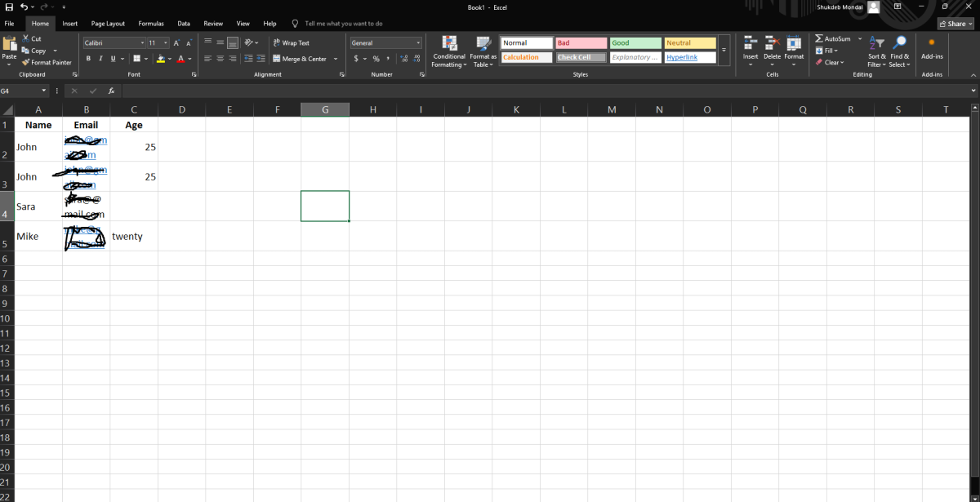This screenshot has height=502, width=980.
Task: Toggle Bold formatting
Action: coord(89,59)
